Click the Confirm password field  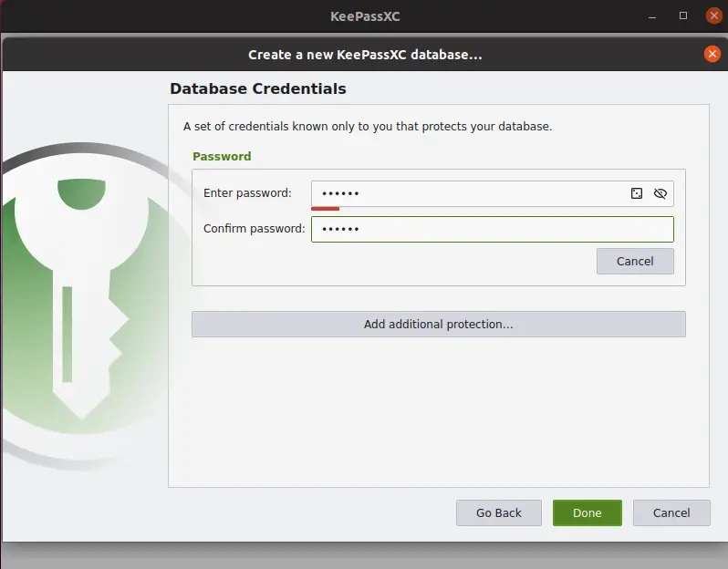(492, 229)
